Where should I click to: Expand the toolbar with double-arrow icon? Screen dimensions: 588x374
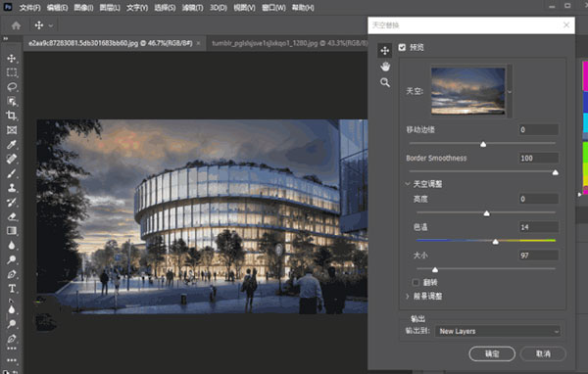coord(5,38)
